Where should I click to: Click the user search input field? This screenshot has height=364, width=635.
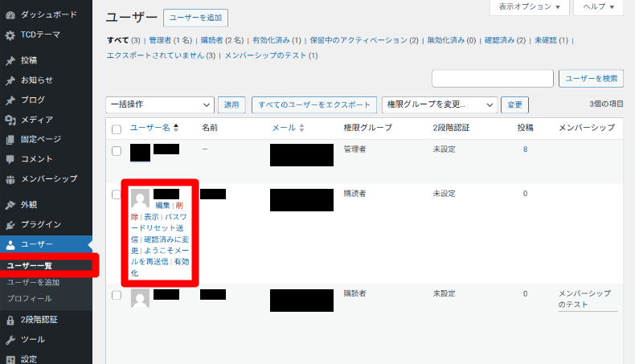(x=493, y=79)
